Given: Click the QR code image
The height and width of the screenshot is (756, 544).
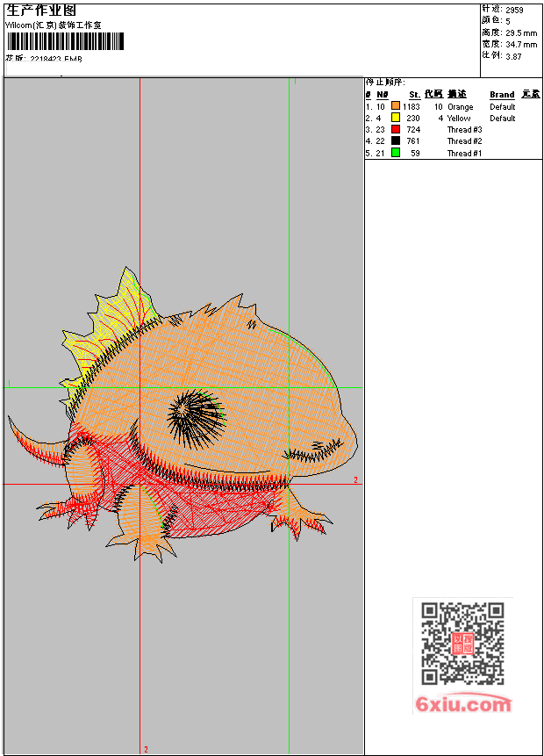Looking at the screenshot, I should [462, 644].
